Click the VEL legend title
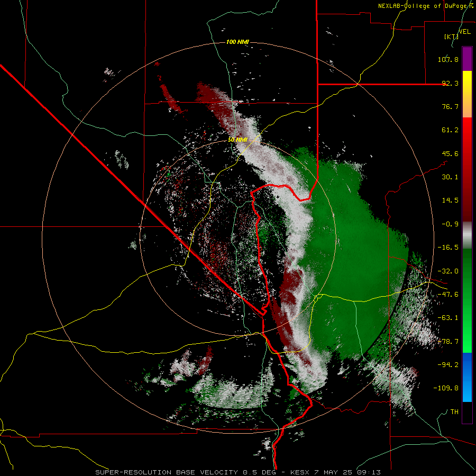The width and height of the screenshot is (476, 476). click(x=465, y=32)
